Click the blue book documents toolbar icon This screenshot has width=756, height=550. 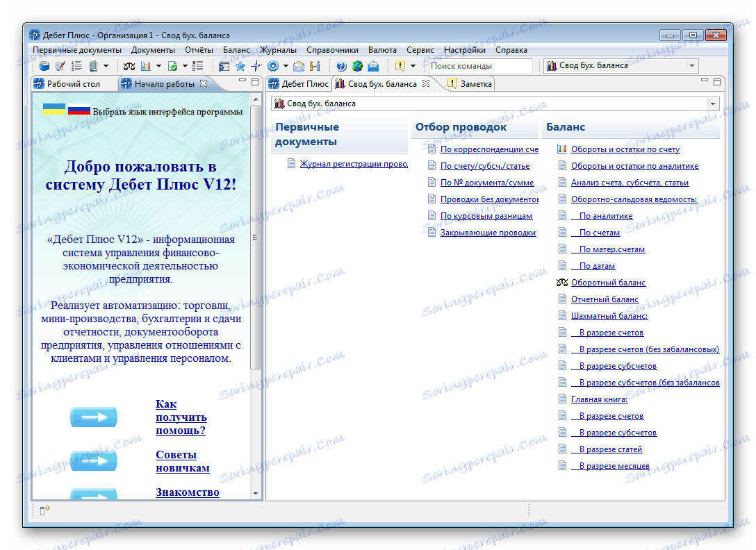[94, 66]
